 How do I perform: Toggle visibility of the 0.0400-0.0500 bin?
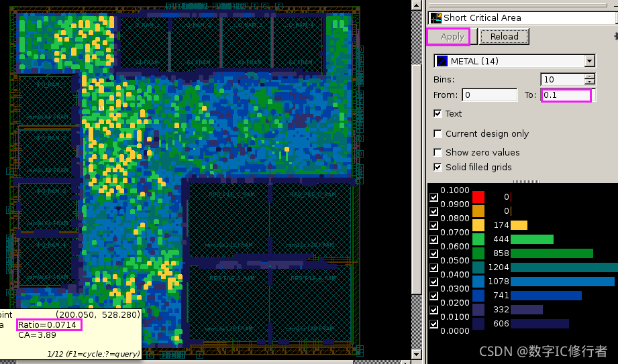pyautogui.click(x=434, y=267)
